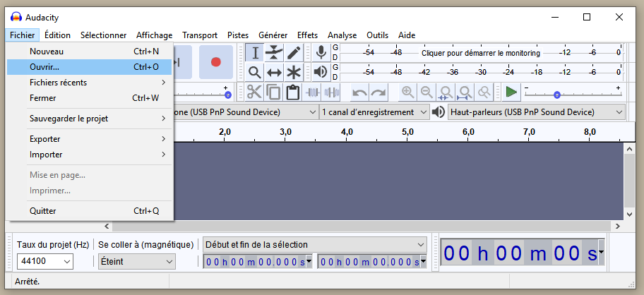
Task: Open the Effets menu
Action: [308, 35]
